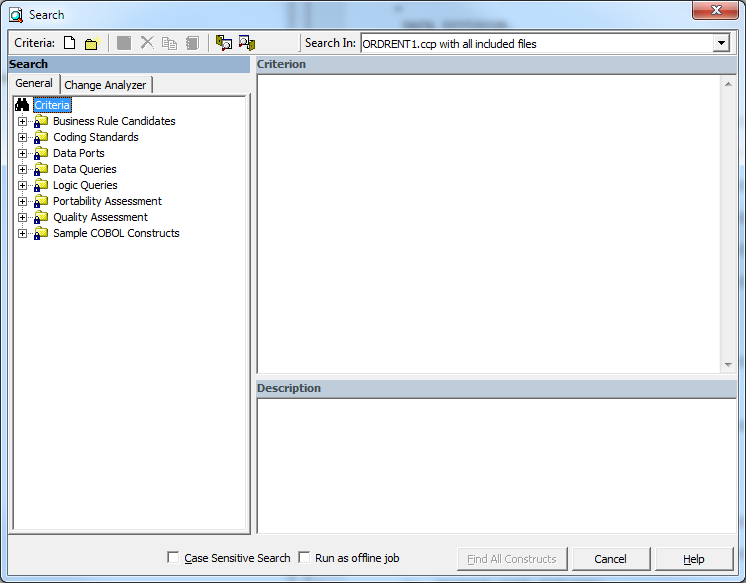This screenshot has height=583, width=746.
Task: Expand the Business Rule Candidates folder
Action: (23, 121)
